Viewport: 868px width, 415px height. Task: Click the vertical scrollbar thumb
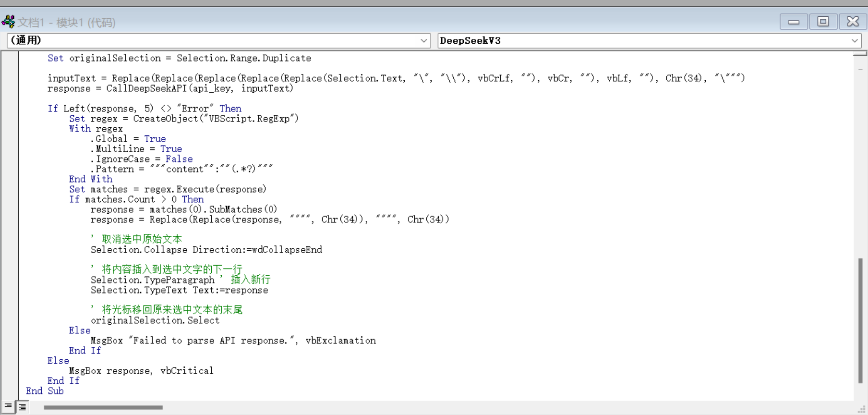point(860,320)
